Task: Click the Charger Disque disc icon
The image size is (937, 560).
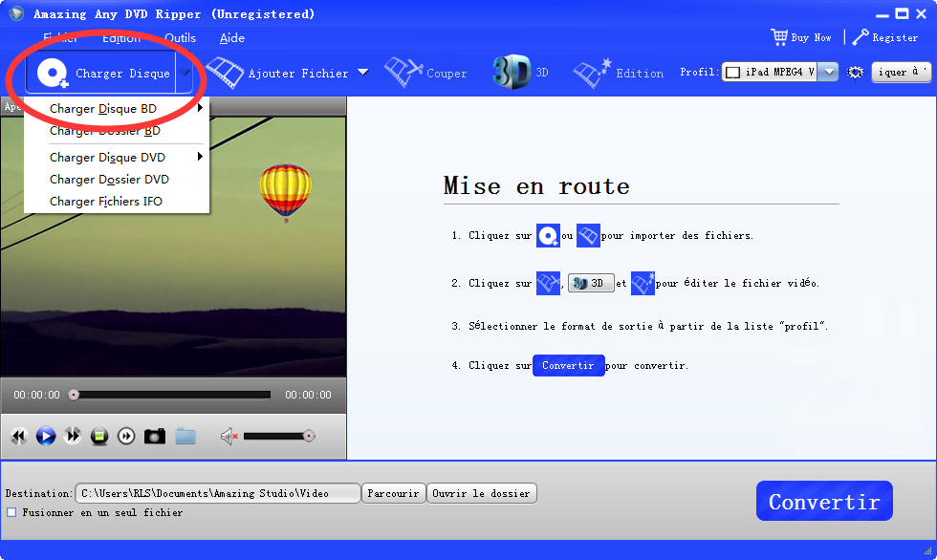Action: coord(53,74)
